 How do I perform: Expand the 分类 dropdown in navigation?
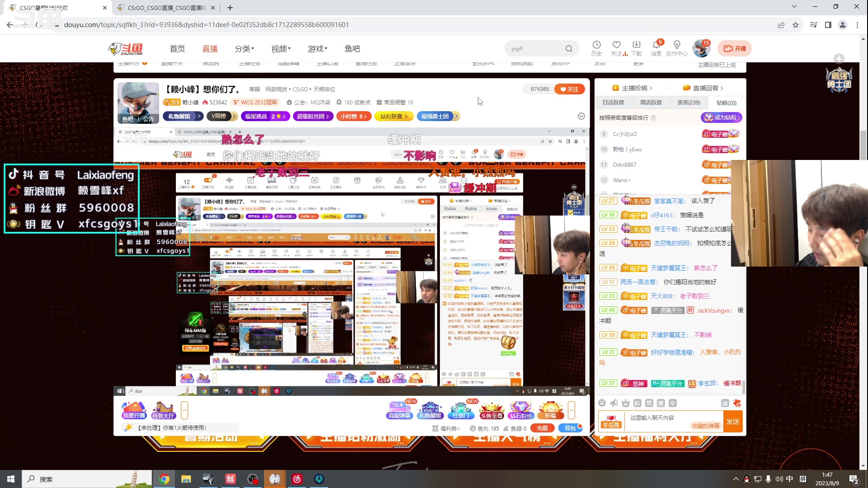245,49
